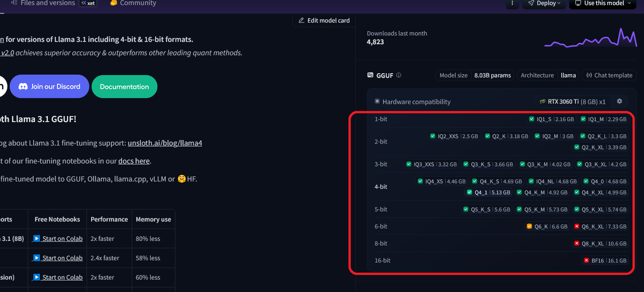Click Start on Colab in 58% less row
Viewport: 644px width, 292px height.
[x=58, y=258]
